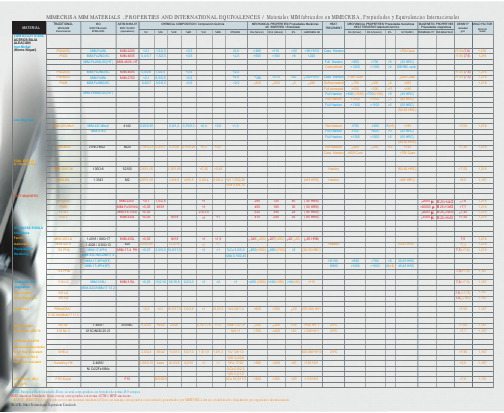Viewport: 504px width, 413px height.
Task: Click the red note line below the table
Action: pos(71,396)
